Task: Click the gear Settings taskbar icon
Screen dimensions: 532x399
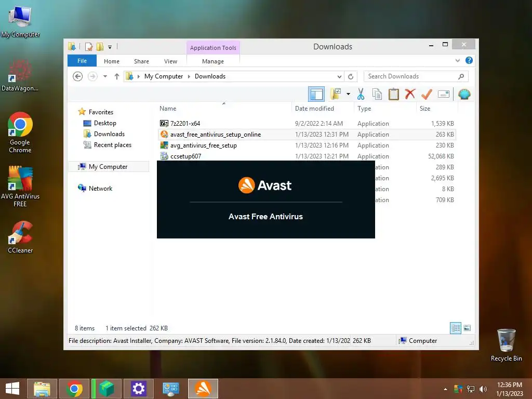Action: pyautogui.click(x=138, y=389)
